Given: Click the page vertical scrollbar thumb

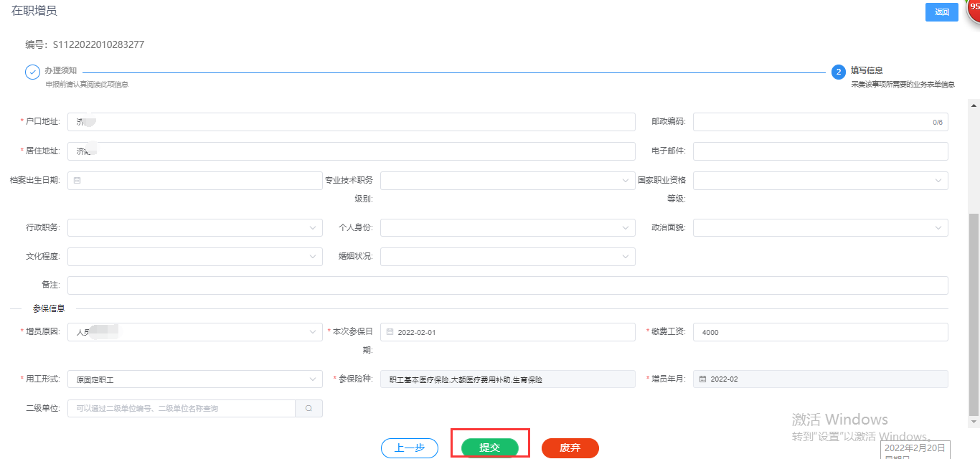Looking at the screenshot, I should tap(974, 314).
